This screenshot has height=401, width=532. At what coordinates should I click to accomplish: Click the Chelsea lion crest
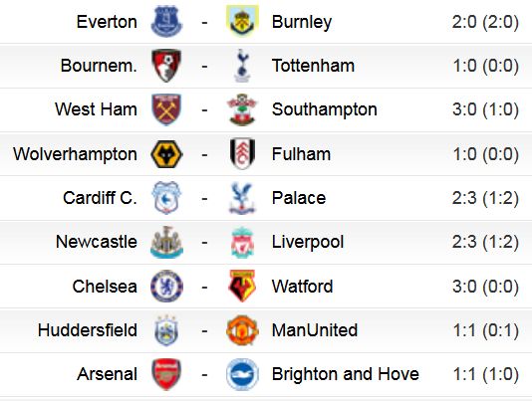[x=166, y=287]
